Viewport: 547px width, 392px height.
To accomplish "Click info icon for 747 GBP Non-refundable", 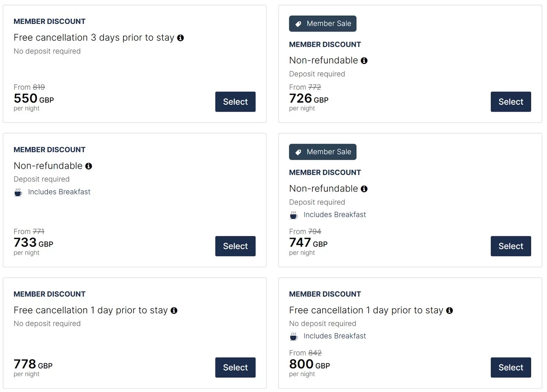I will click(x=364, y=189).
